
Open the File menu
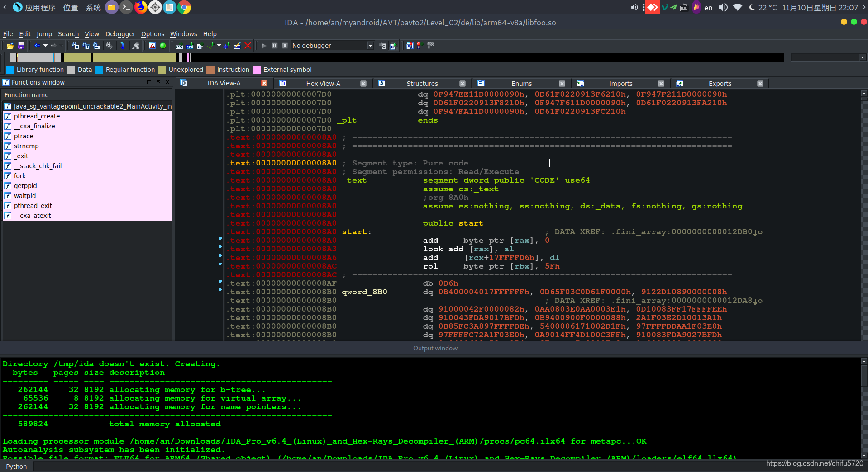pos(8,34)
